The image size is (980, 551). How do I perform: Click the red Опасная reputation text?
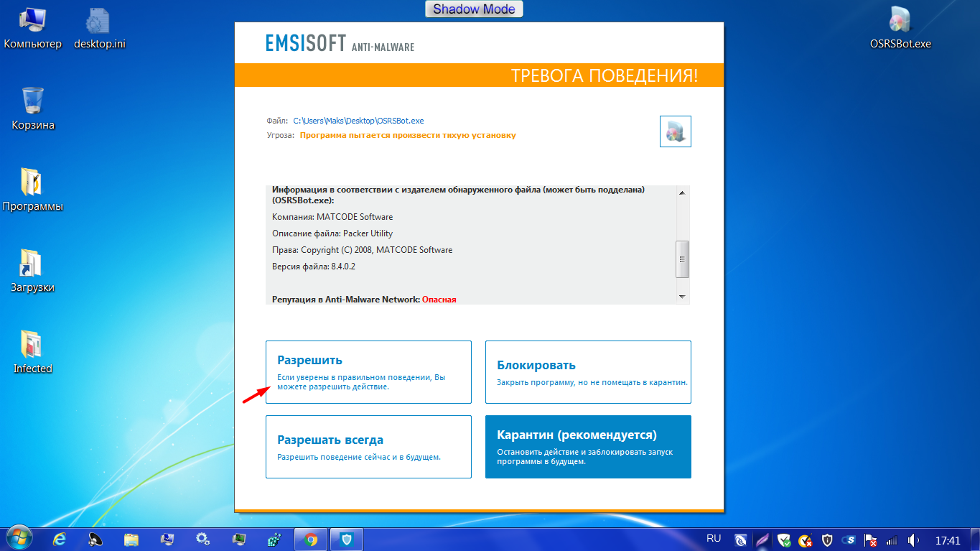439,300
